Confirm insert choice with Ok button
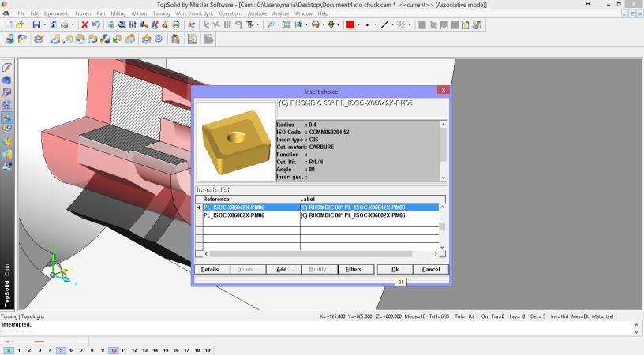644x355 pixels. 395,269
